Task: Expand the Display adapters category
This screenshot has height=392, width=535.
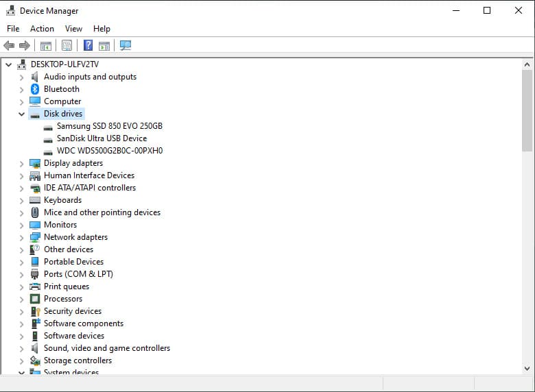Action: point(21,164)
